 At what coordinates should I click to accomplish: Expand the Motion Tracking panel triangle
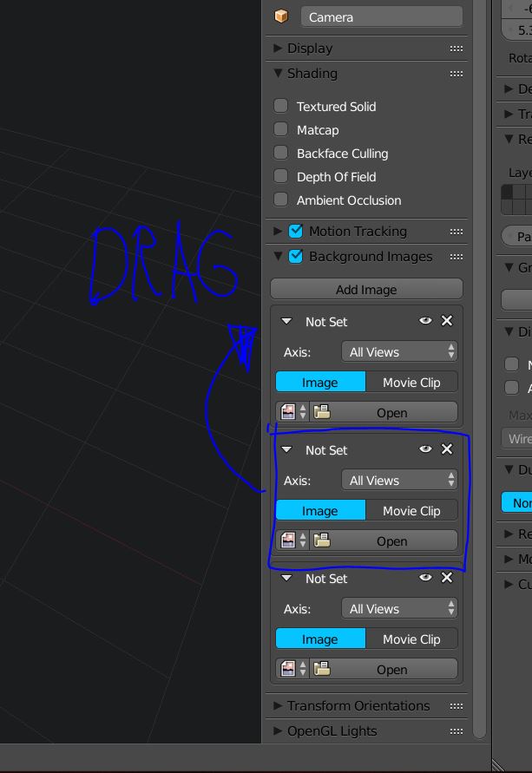[278, 231]
